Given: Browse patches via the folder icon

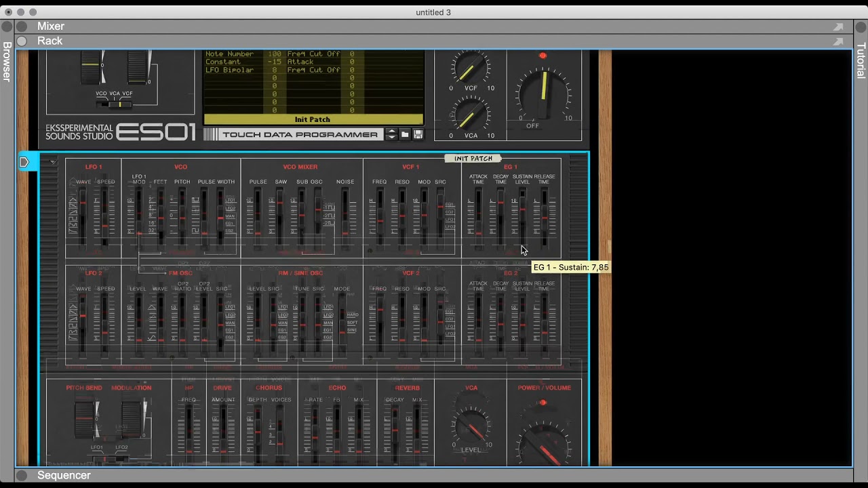Looking at the screenshot, I should point(405,135).
